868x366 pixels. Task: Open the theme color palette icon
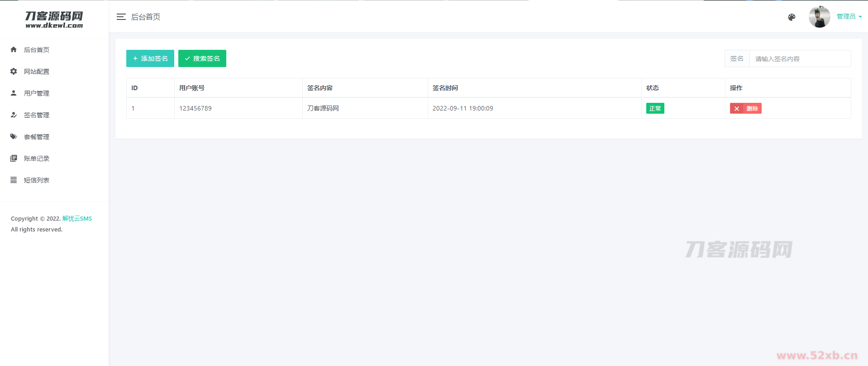click(x=792, y=17)
